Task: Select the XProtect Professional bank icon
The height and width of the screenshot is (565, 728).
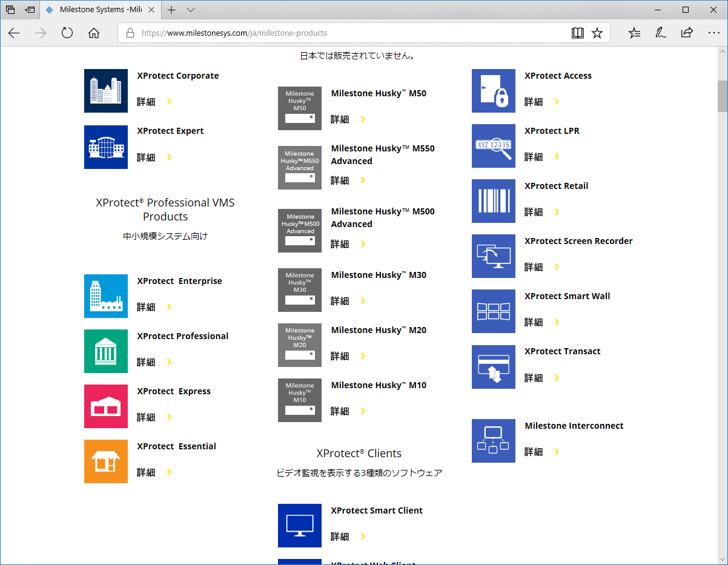Action: [x=106, y=351]
